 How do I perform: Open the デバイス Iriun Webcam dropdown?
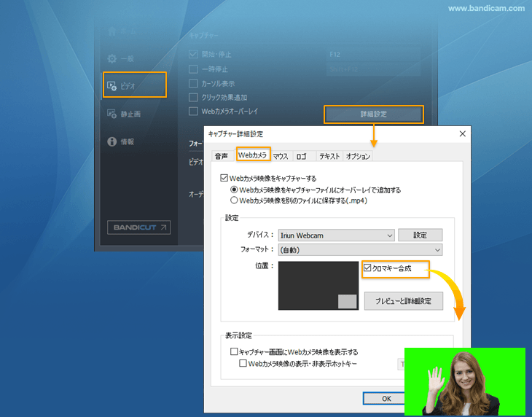click(x=336, y=235)
